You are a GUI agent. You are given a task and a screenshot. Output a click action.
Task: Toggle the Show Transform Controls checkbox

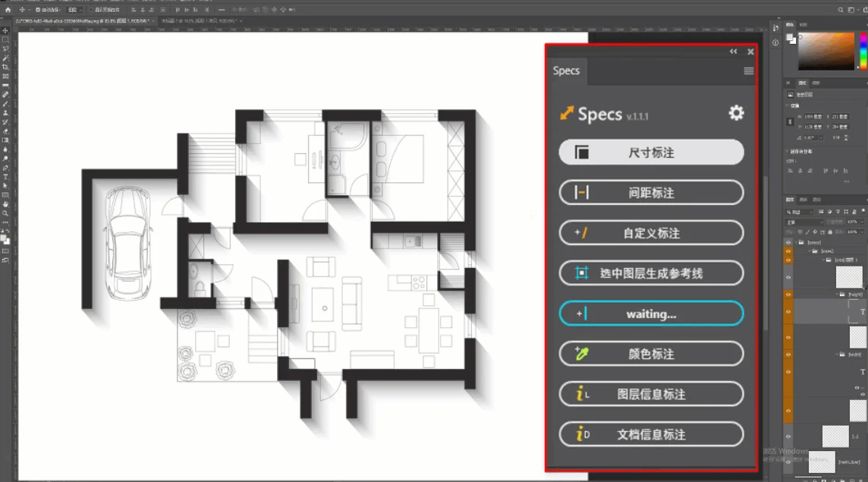[91, 10]
